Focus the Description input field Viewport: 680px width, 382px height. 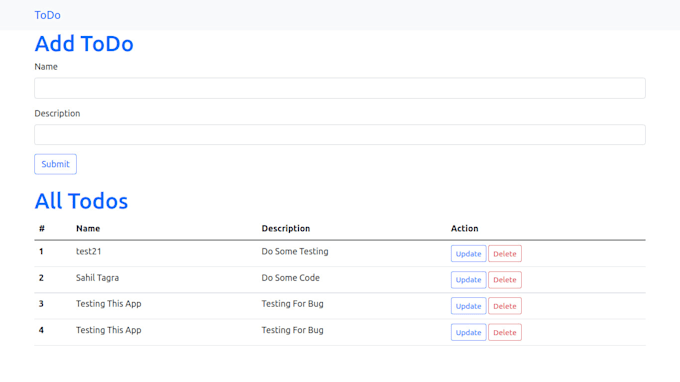(x=340, y=134)
